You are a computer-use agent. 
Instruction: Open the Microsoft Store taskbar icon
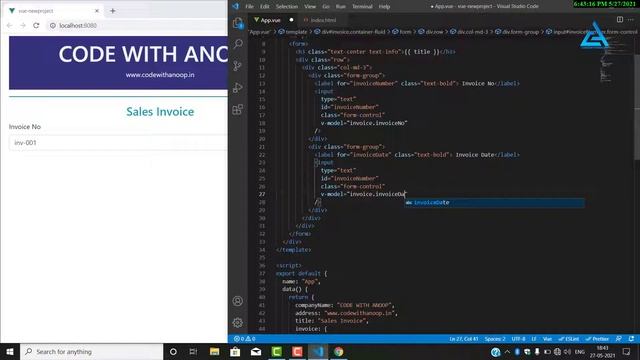(235, 352)
